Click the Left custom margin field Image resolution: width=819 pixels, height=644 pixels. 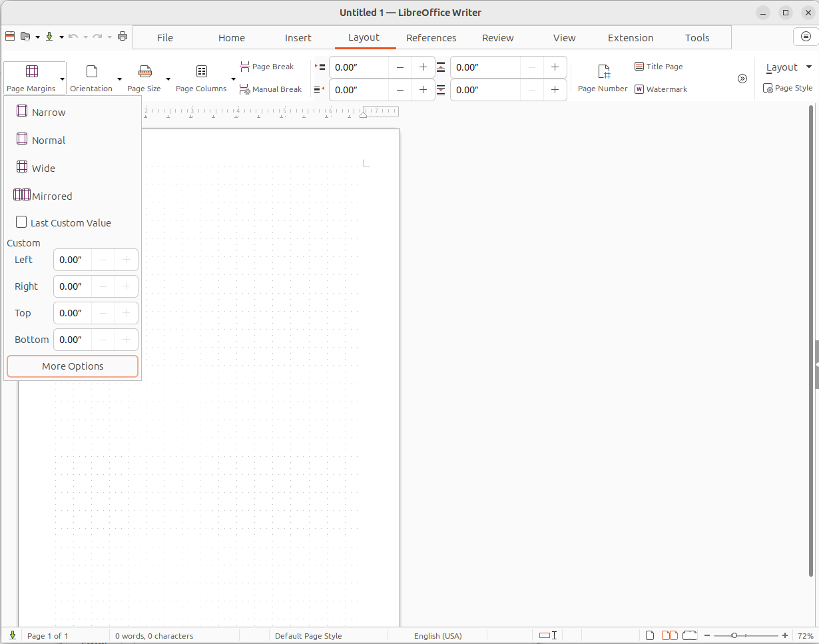[73, 260]
